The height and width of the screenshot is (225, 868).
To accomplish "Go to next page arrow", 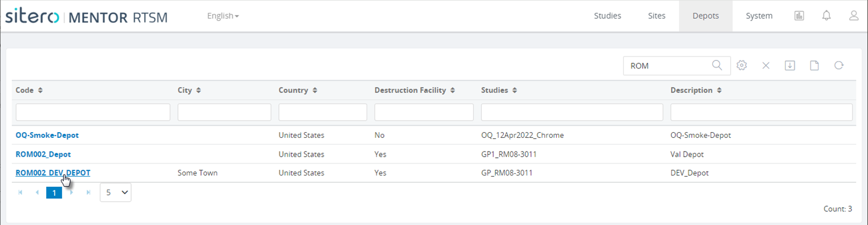I will pyautogui.click(x=71, y=193).
